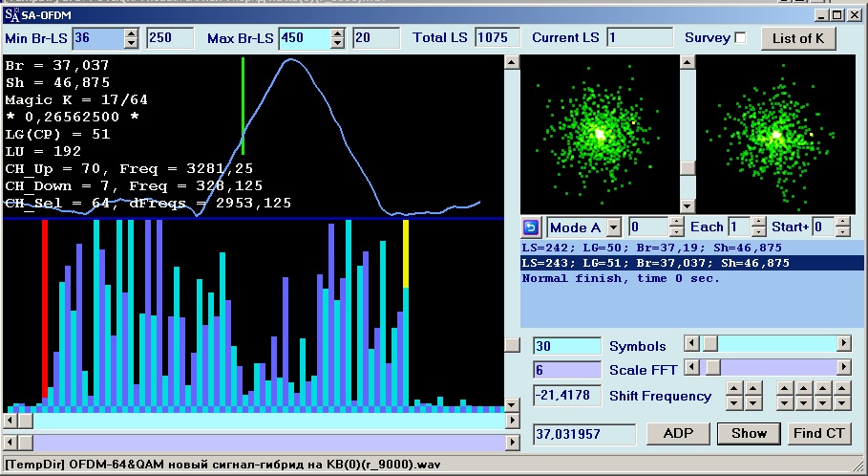Increment the Each spinner value
This screenshot has width=868, height=476.
click(x=759, y=223)
